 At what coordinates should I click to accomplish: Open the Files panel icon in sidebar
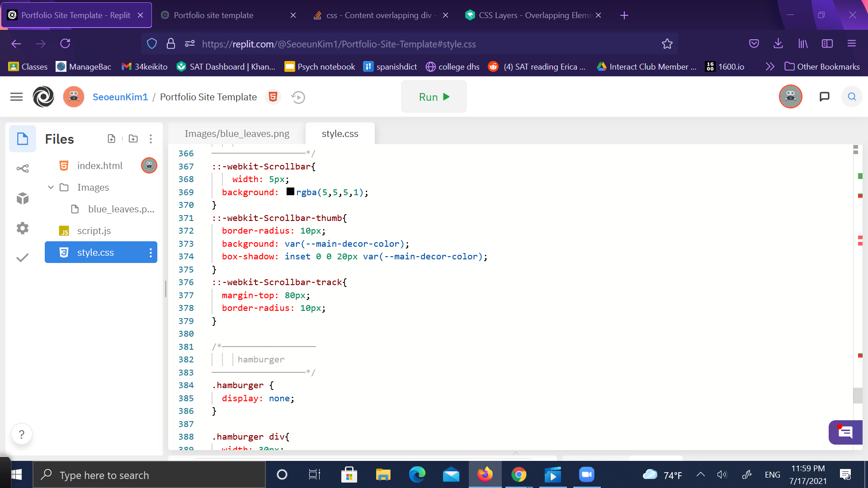23,139
